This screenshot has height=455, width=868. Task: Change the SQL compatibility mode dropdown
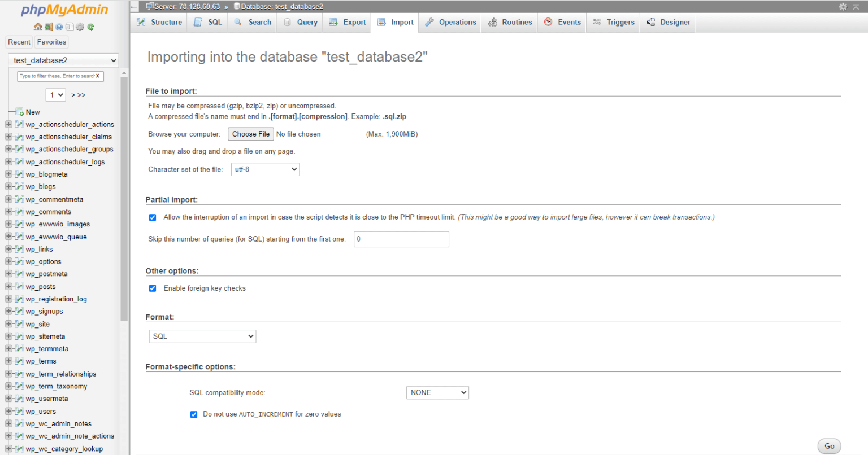pyautogui.click(x=437, y=392)
